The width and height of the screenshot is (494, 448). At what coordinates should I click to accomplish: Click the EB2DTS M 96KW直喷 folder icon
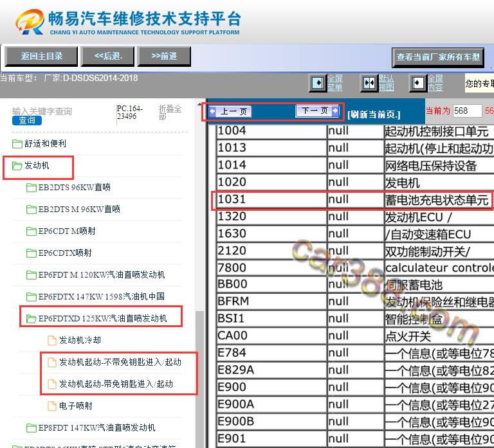[x=31, y=210]
